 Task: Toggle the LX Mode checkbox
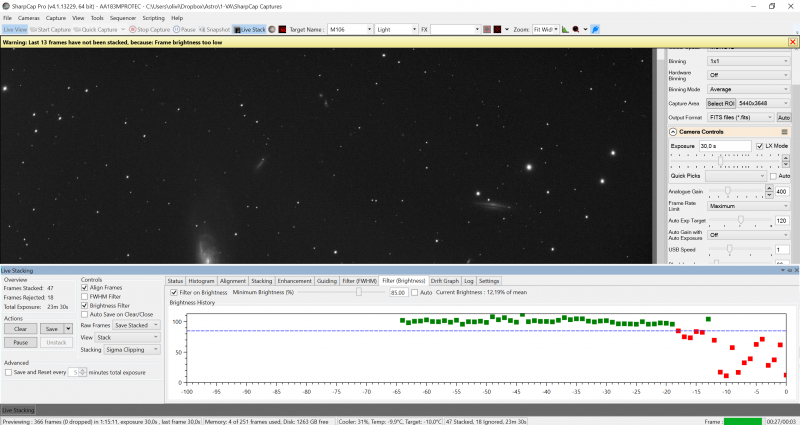[x=760, y=146]
